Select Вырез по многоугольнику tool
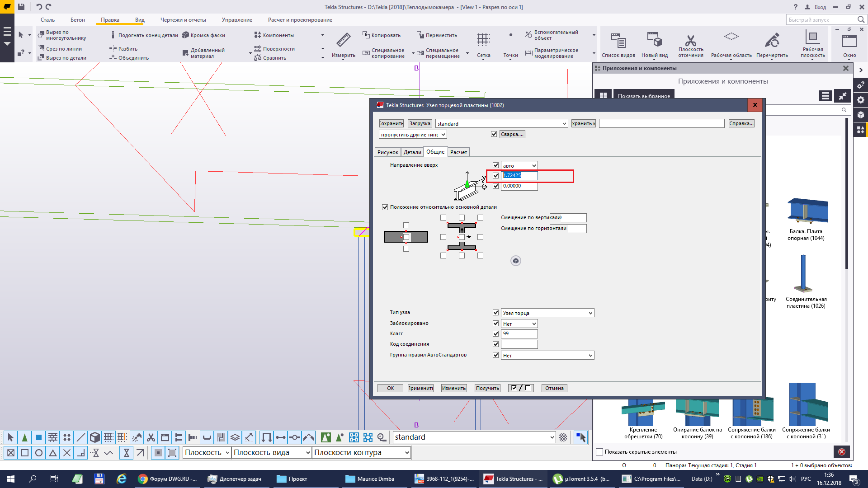Viewport: 868px width, 488px height. click(x=61, y=35)
